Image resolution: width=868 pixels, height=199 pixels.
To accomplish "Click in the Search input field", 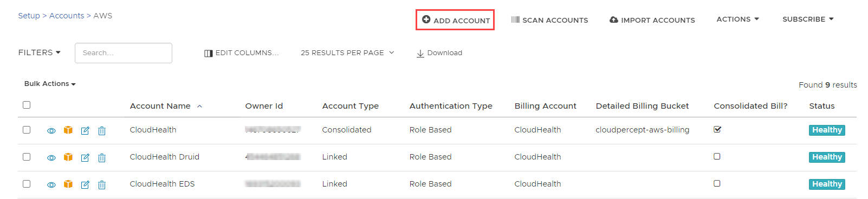I will [x=124, y=53].
